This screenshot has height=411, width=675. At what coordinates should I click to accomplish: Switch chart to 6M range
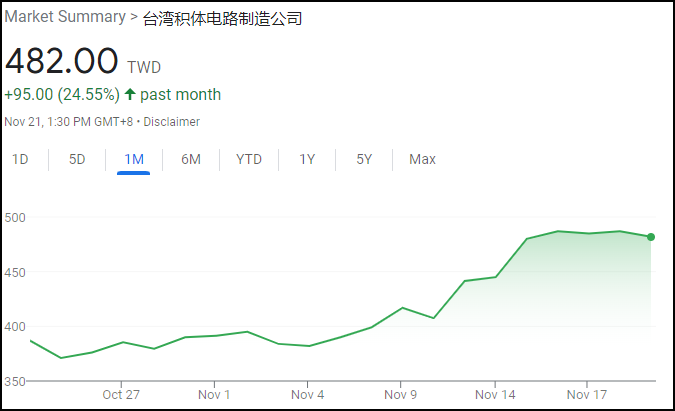[x=191, y=160]
